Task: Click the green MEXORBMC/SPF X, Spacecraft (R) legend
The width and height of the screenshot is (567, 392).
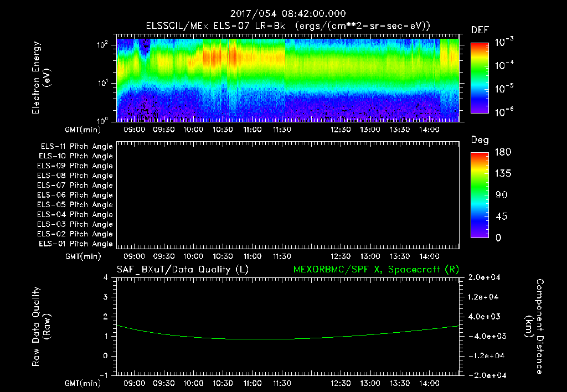Action: click(x=376, y=270)
